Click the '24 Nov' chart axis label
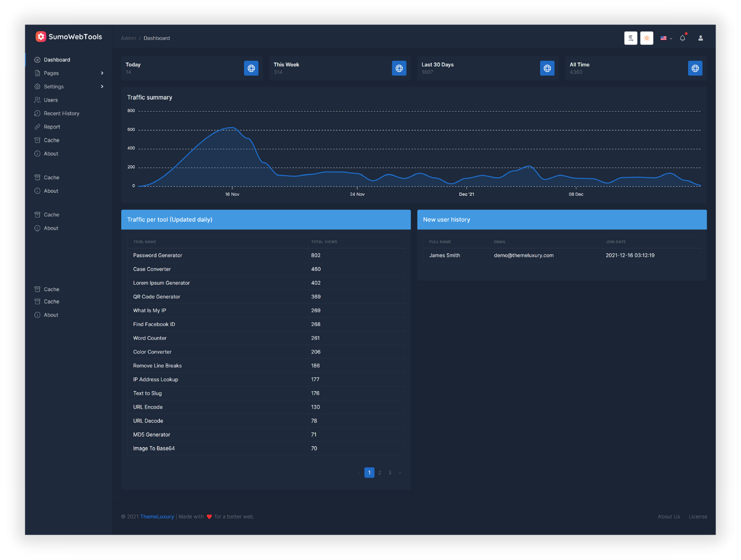The width and height of the screenshot is (741, 560). 357,194
